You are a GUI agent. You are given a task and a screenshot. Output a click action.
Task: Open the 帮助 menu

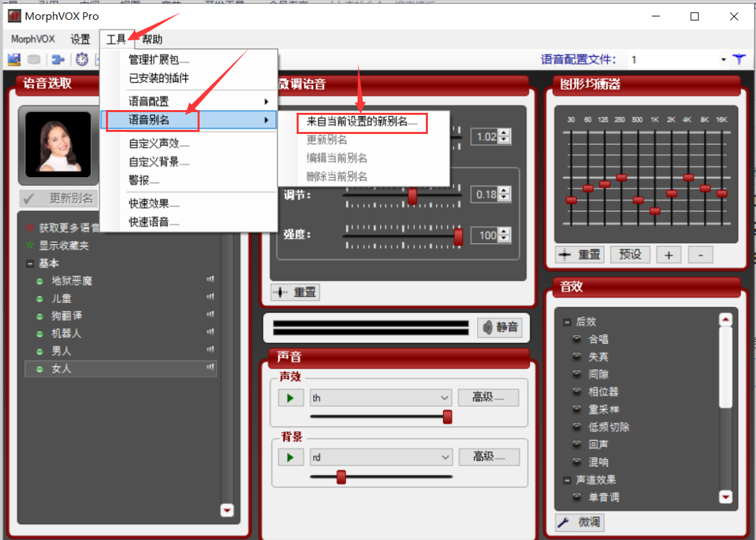click(x=152, y=39)
